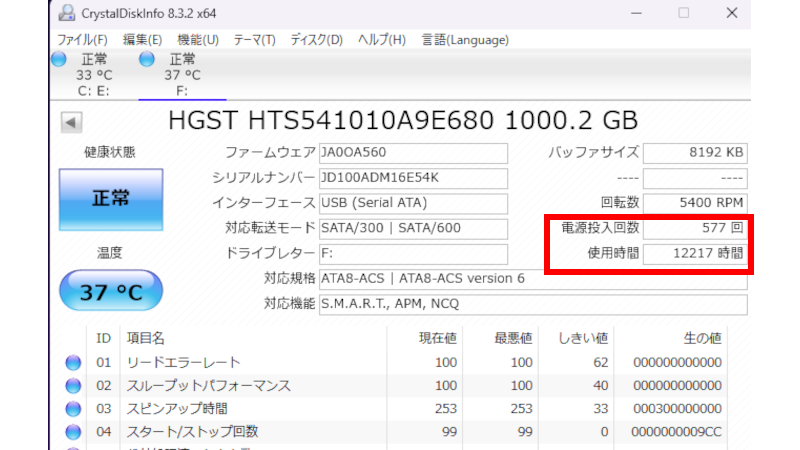The height and width of the screenshot is (450, 800).
Task: Click the power on hours field 12217 時間
Action: pos(695,254)
